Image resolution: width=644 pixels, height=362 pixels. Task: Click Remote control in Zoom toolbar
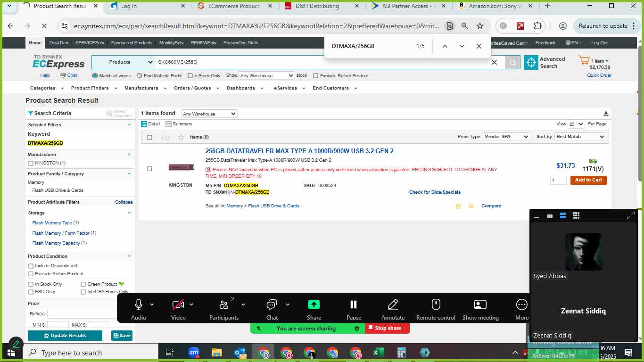(x=436, y=309)
